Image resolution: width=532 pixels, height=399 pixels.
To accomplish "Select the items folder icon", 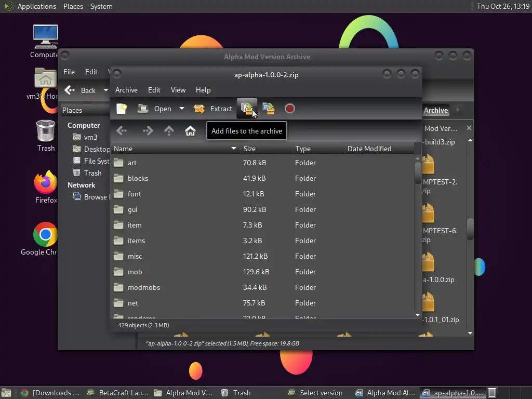I will pyautogui.click(x=118, y=241).
